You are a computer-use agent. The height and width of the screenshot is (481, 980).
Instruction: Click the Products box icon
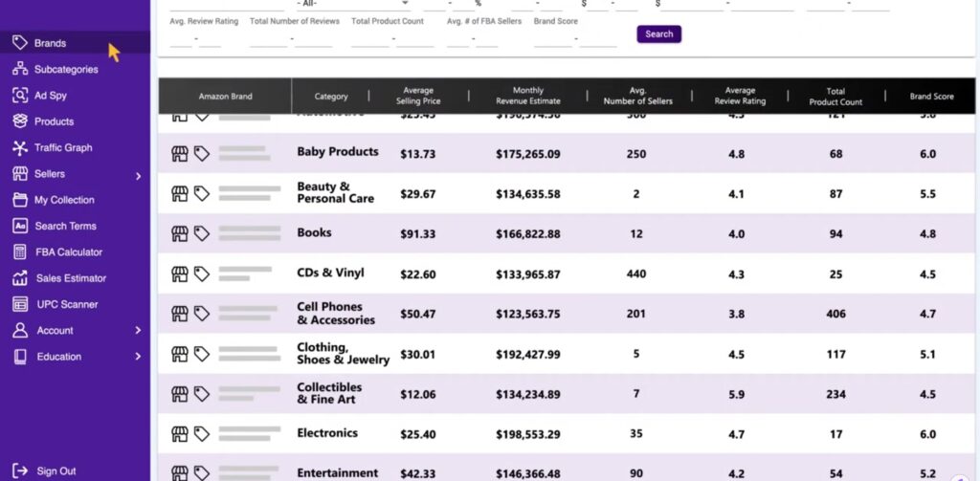[20, 121]
